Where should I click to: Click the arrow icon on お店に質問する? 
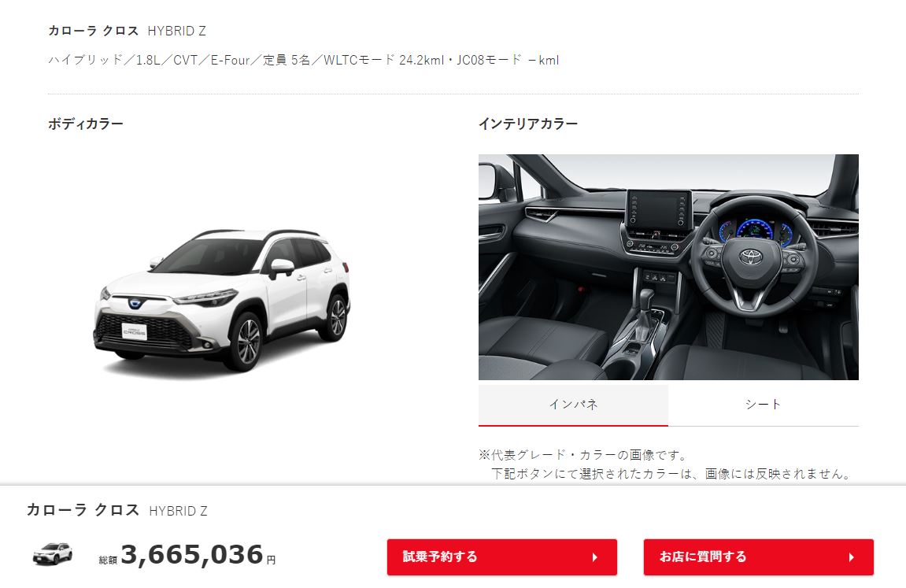click(852, 557)
